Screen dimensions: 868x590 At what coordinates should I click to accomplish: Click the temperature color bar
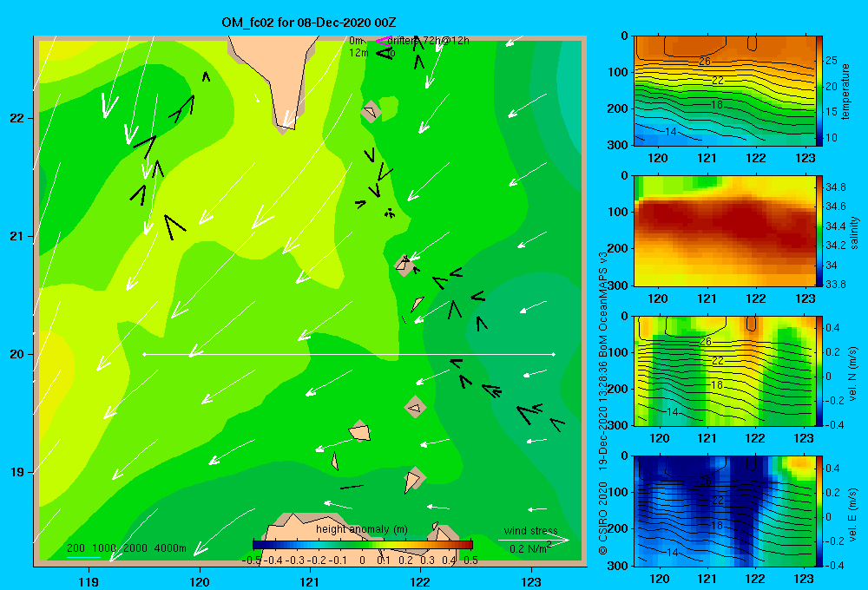tap(819, 91)
